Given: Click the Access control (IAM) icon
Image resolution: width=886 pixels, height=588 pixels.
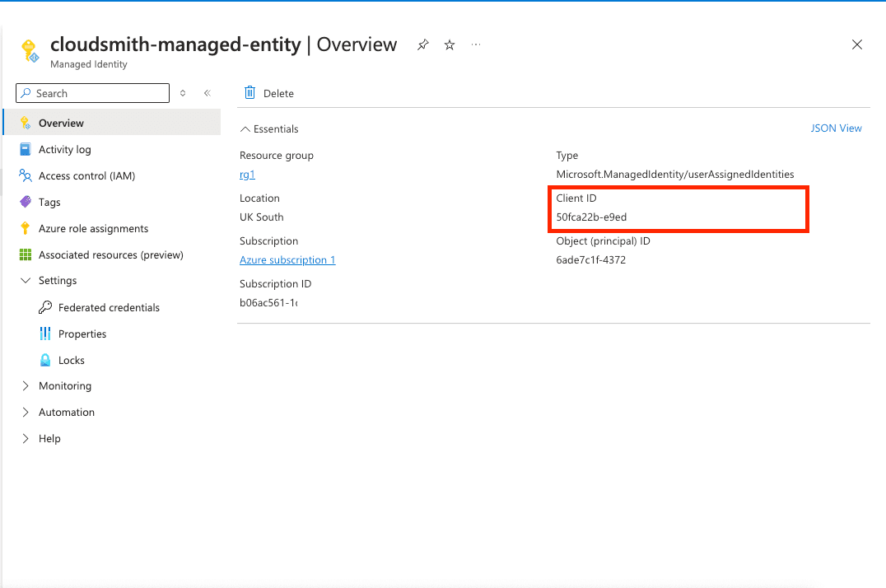Looking at the screenshot, I should pyautogui.click(x=25, y=176).
